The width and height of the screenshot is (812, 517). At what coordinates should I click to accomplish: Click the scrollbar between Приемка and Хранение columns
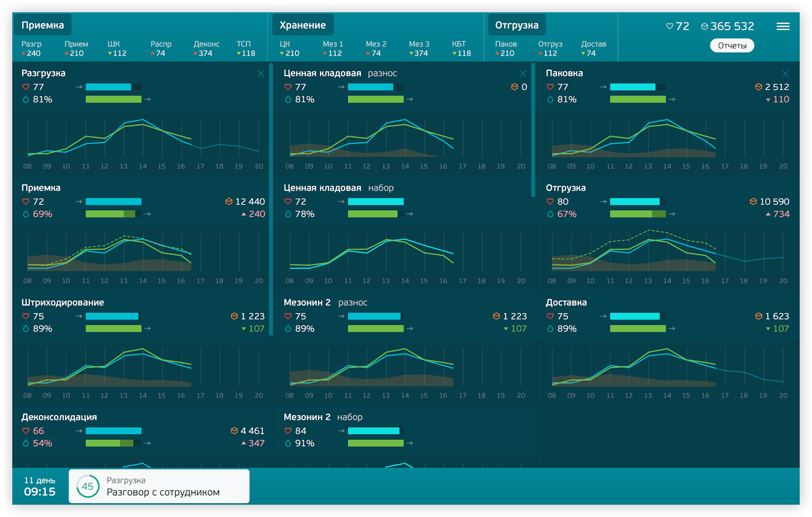click(x=271, y=199)
